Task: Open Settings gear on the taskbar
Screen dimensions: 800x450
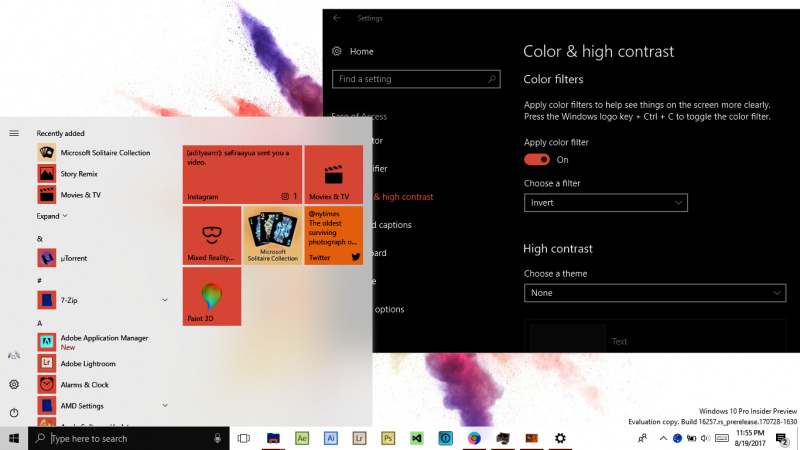Action: pyautogui.click(x=560, y=438)
